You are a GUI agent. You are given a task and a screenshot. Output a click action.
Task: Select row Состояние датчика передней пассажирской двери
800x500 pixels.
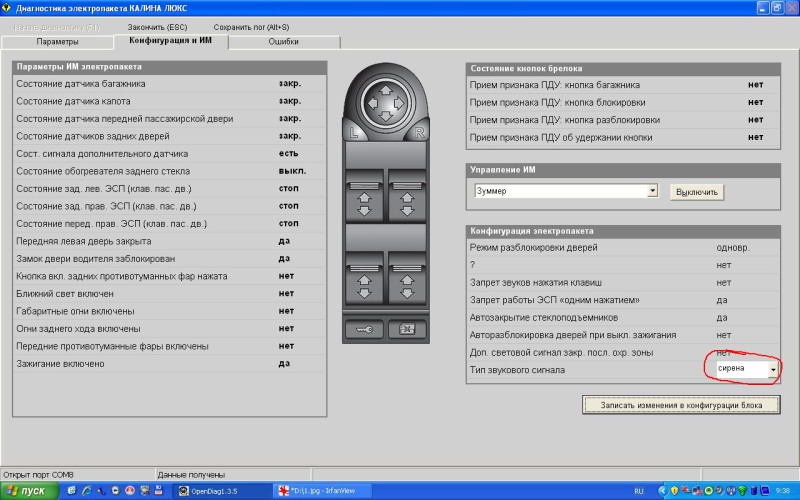(x=169, y=118)
